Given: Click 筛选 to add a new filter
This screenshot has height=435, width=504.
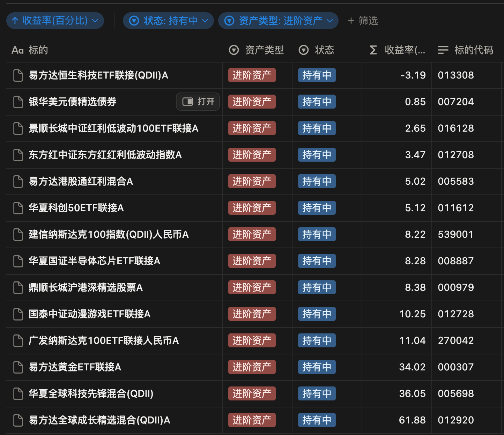Looking at the screenshot, I should click(x=363, y=21).
